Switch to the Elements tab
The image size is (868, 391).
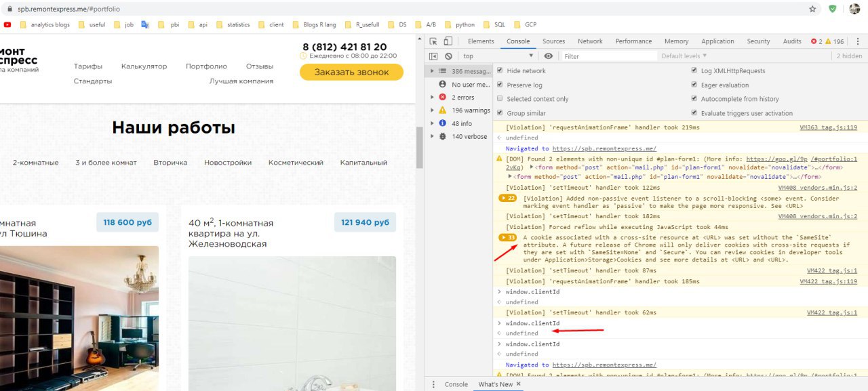coord(481,41)
